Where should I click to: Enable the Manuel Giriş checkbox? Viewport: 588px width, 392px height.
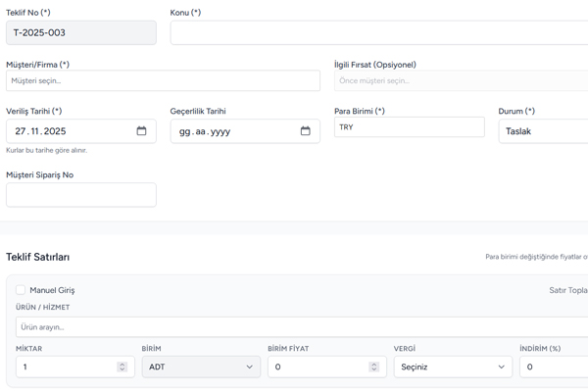[x=21, y=290]
